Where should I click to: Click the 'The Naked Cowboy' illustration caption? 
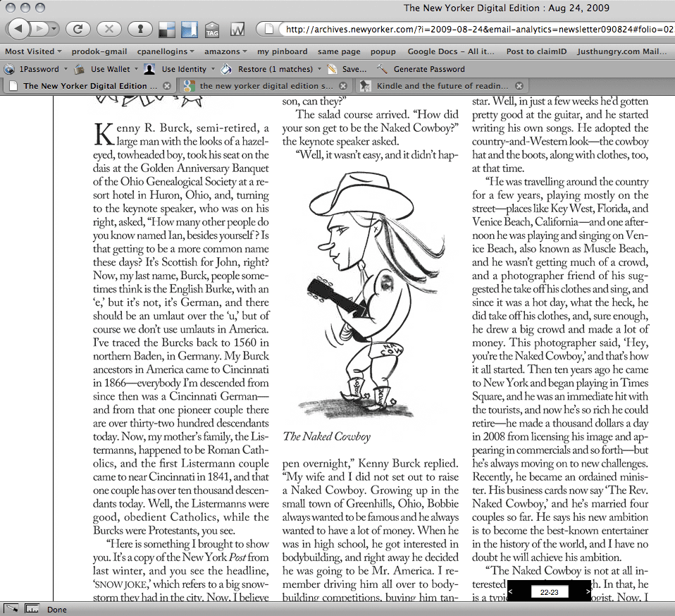pyautogui.click(x=327, y=436)
